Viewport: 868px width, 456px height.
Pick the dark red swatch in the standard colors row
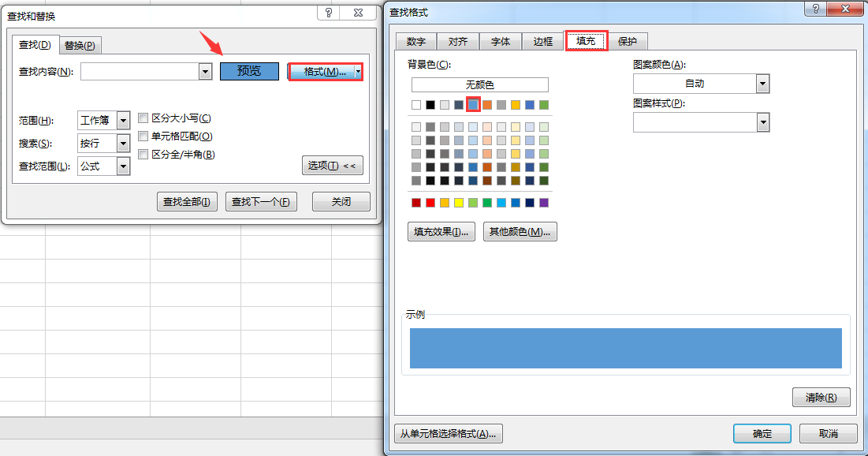coord(416,203)
